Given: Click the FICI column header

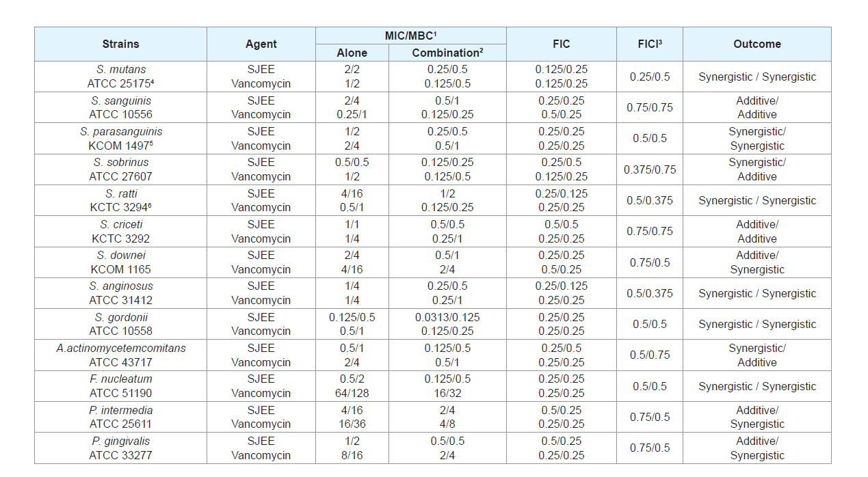Looking at the screenshot, I should [x=650, y=44].
